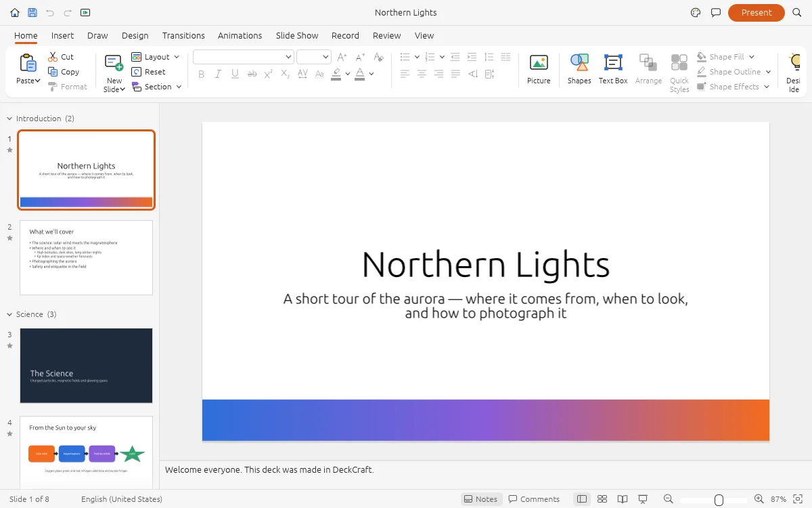Open the View tab
The width and height of the screenshot is (812, 508).
click(x=424, y=35)
